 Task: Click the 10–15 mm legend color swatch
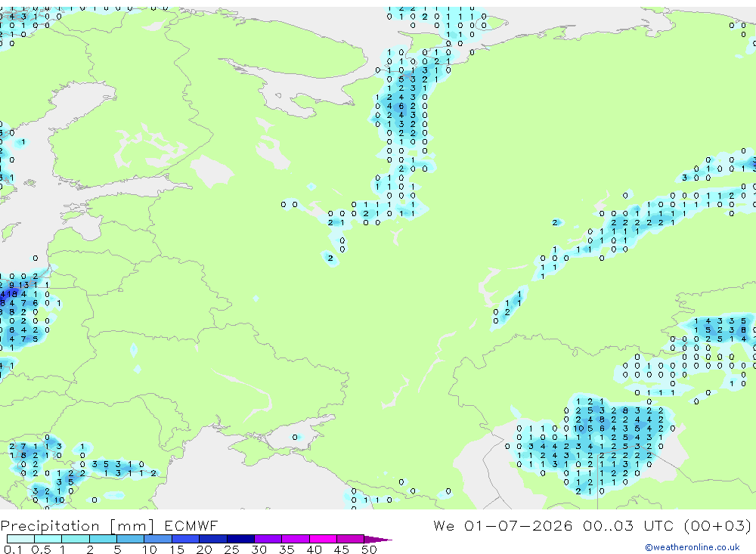pyautogui.click(x=158, y=539)
